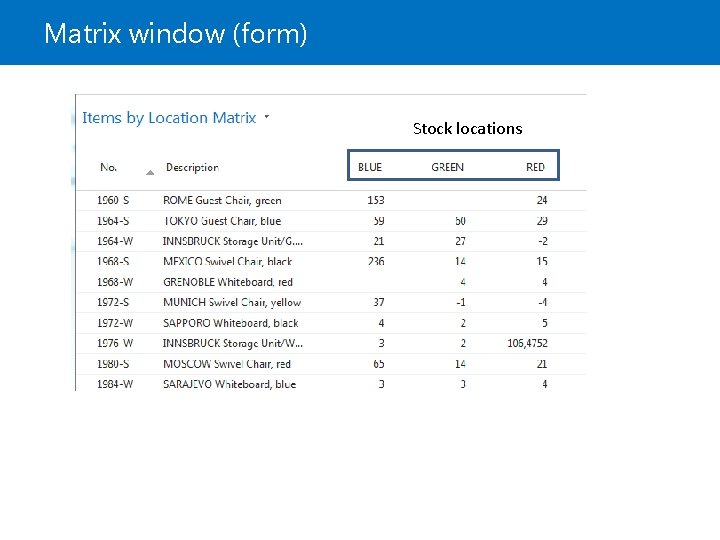Select item number 1980-S
Image resolution: width=720 pixels, height=540 pixels.
[113, 364]
